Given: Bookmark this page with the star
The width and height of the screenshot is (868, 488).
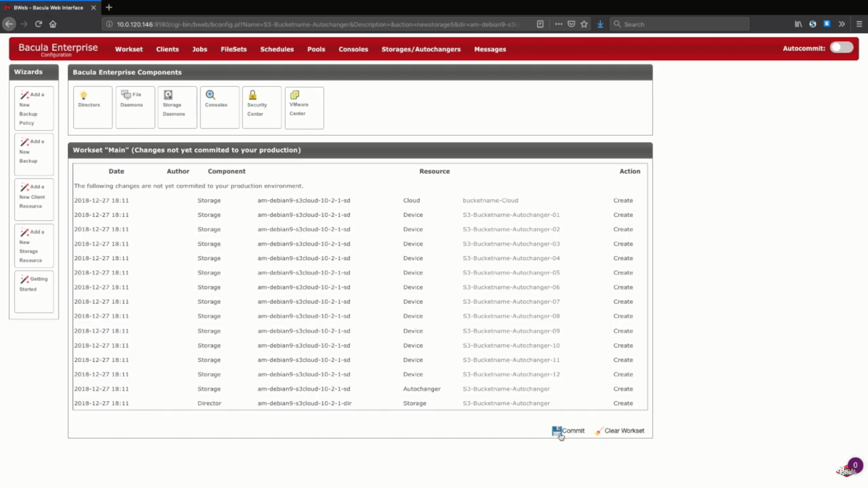Looking at the screenshot, I should coord(584,24).
